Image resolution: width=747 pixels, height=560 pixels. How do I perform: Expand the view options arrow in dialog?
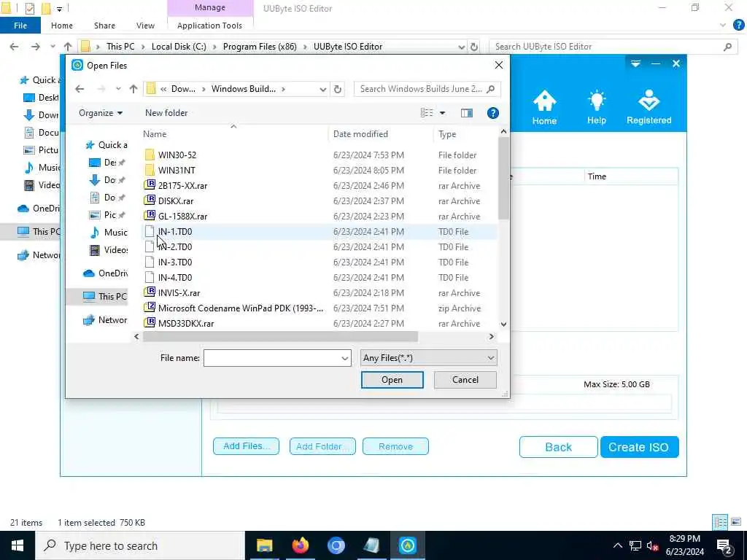(442, 113)
